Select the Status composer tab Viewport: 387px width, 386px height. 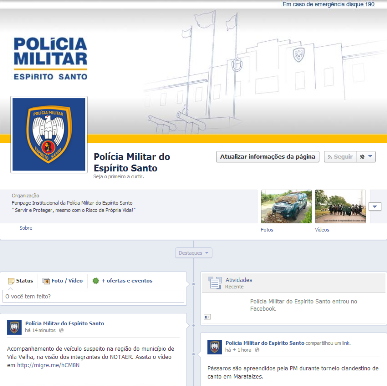point(21,281)
